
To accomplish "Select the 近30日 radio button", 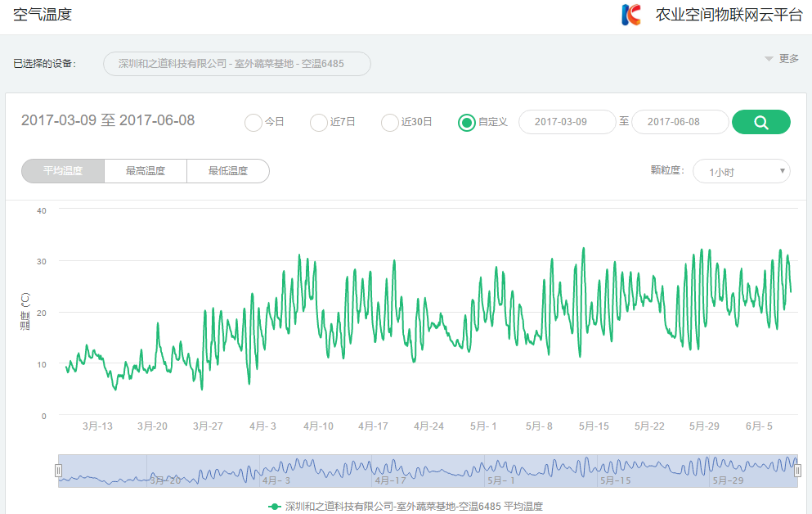I will pos(390,121).
